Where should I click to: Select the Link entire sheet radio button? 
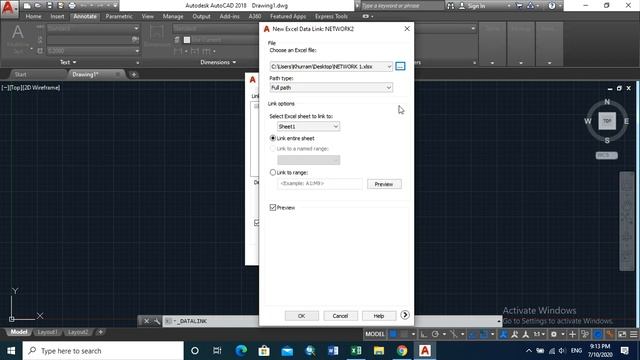[273, 138]
